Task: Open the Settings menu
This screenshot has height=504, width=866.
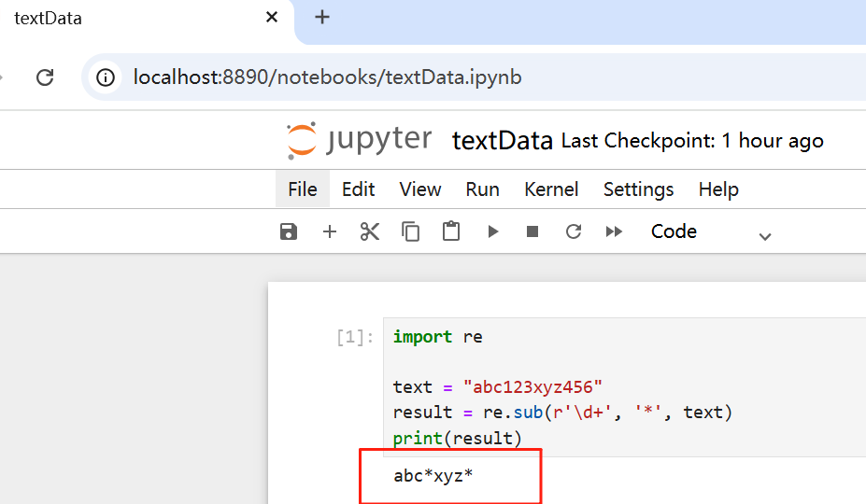Action: click(x=638, y=189)
